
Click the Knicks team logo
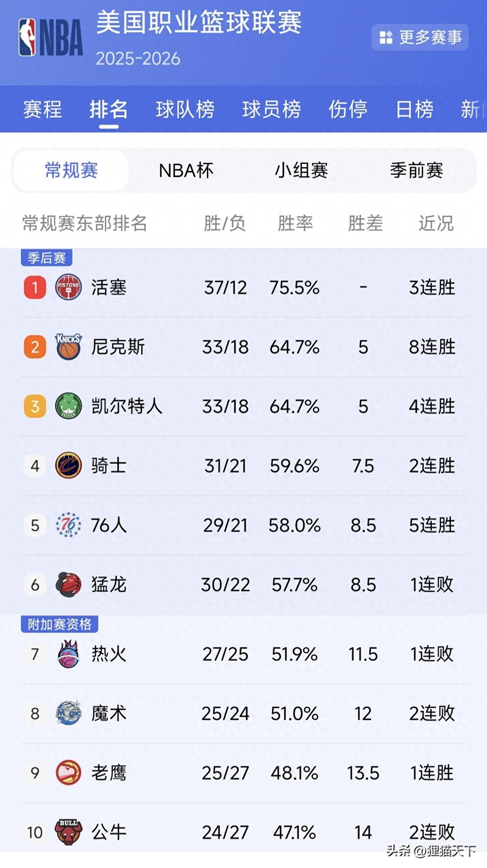pyautogui.click(x=69, y=346)
